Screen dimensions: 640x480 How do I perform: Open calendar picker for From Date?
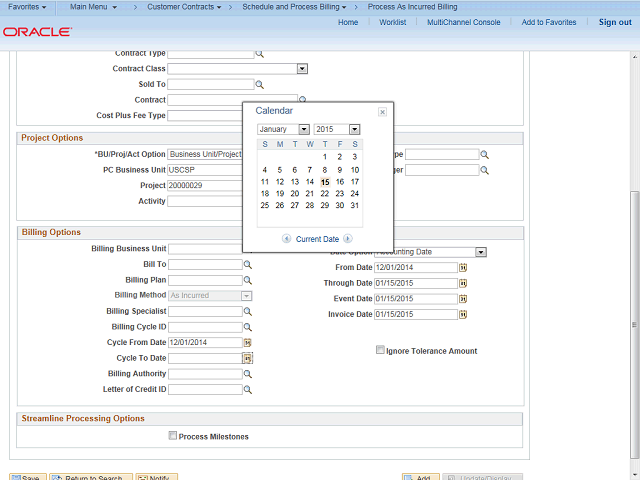pyautogui.click(x=463, y=267)
